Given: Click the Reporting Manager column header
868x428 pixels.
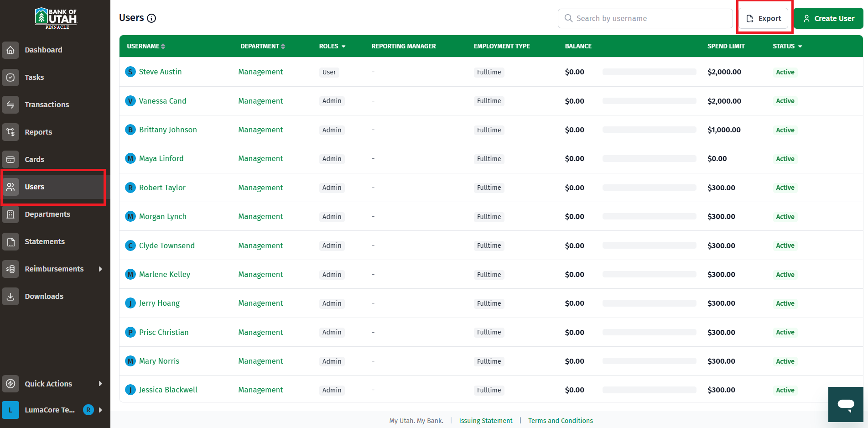Looking at the screenshot, I should pyautogui.click(x=404, y=46).
